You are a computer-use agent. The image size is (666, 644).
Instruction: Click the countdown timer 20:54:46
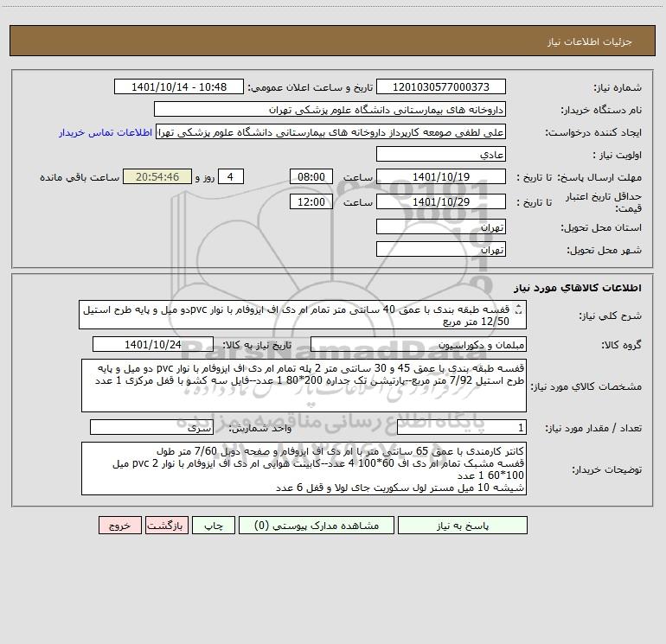tap(157, 176)
